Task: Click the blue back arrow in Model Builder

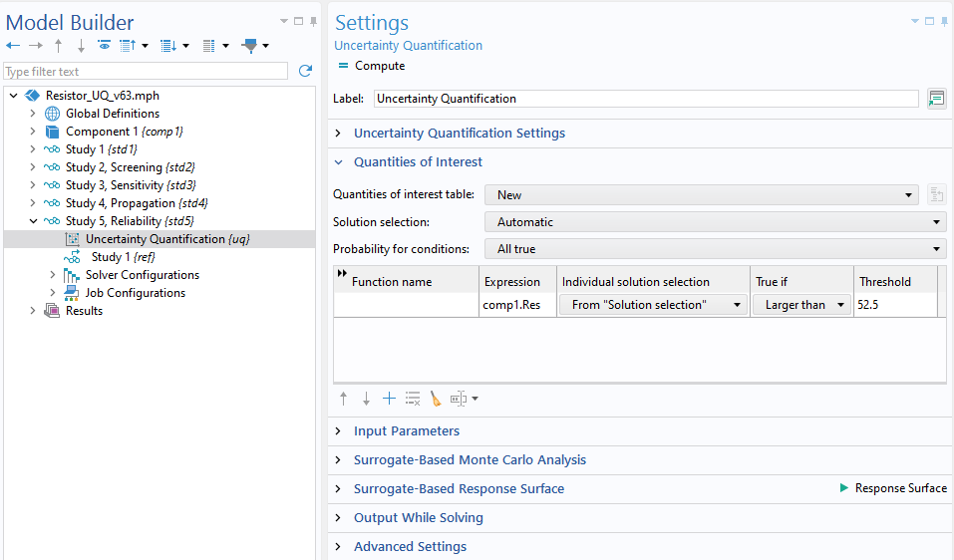Action: click(x=13, y=46)
